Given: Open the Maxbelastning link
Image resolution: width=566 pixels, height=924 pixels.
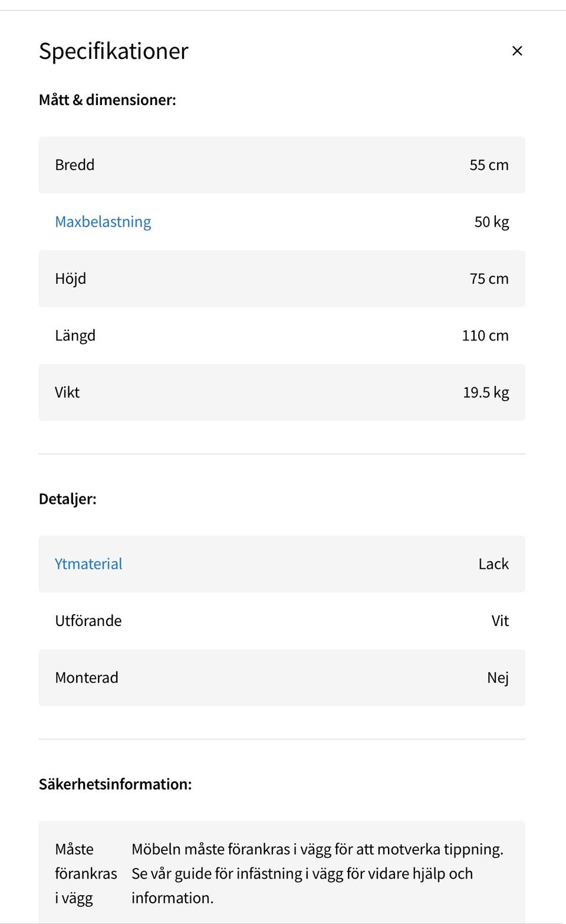Looking at the screenshot, I should pos(103,222).
